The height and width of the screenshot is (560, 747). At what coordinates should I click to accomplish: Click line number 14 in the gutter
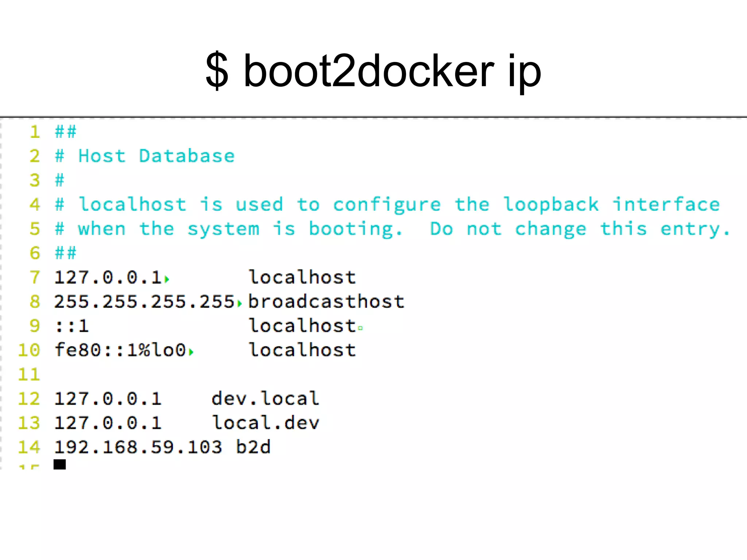[x=29, y=447]
